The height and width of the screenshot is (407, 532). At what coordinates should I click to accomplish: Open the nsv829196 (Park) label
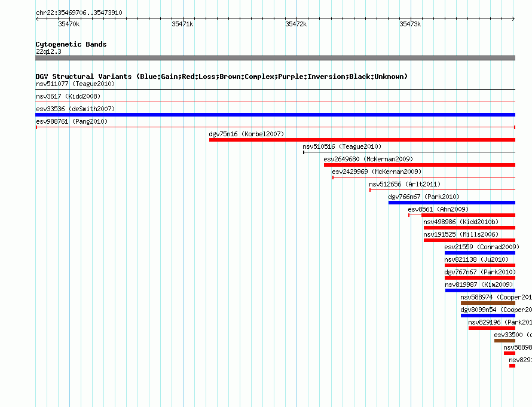pos(500,322)
